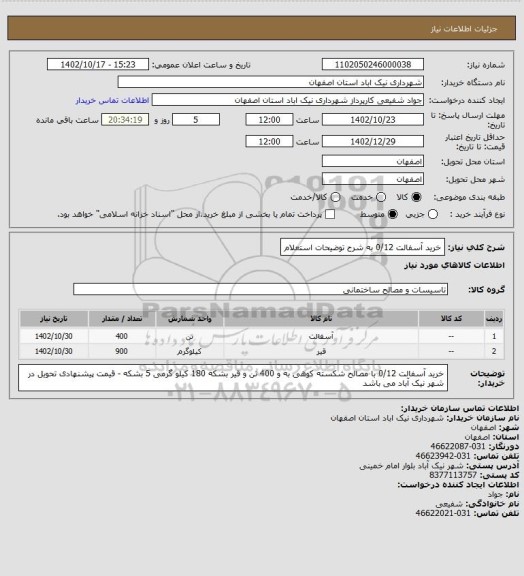This screenshot has height=576, width=524.
Task: Click quantity 900 in the قیر row
Action: pos(122,352)
